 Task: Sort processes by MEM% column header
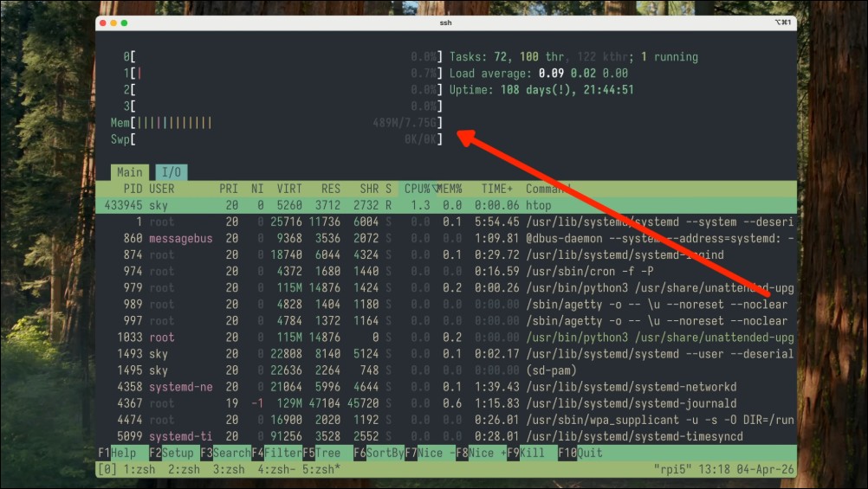450,189
